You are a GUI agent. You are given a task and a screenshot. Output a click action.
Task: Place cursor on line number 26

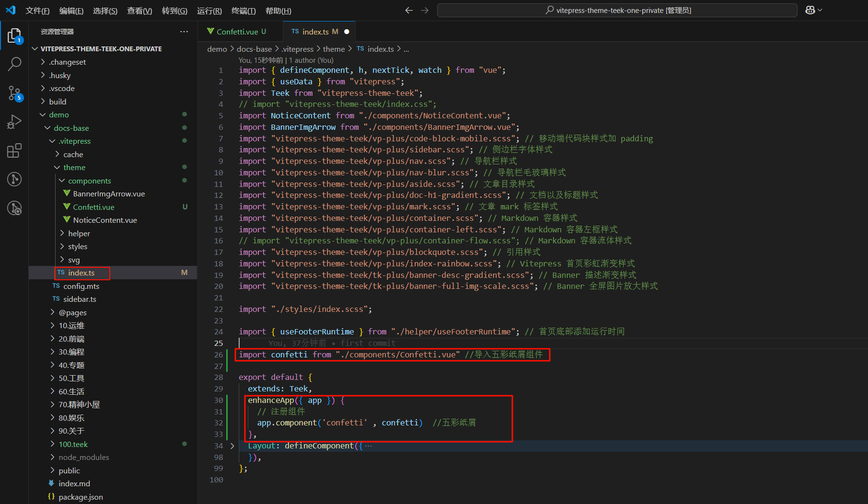coord(219,355)
